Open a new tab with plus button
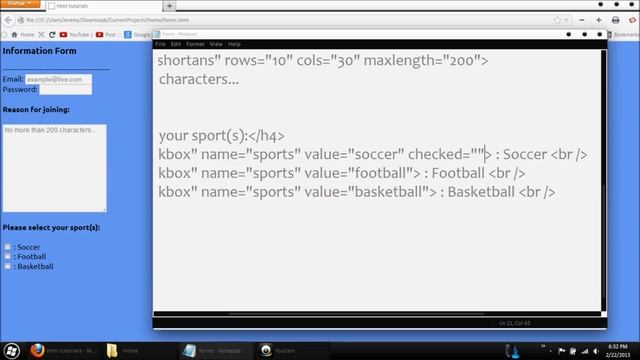 [169, 6]
